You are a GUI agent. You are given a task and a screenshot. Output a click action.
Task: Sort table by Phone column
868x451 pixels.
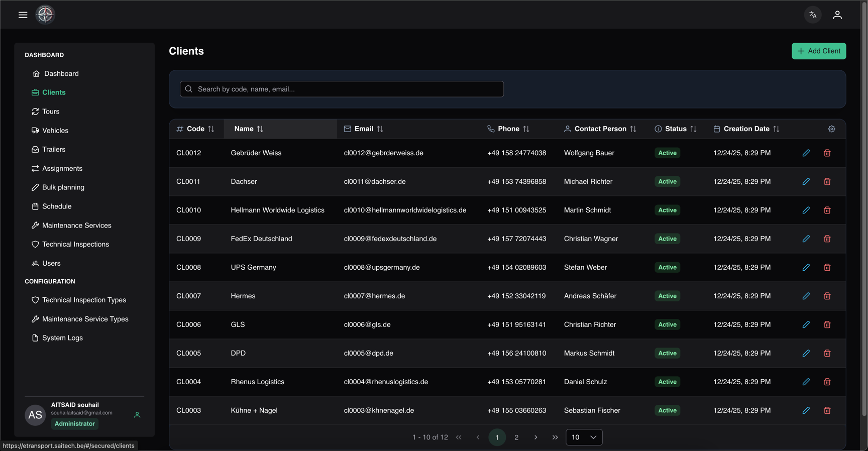click(x=526, y=129)
